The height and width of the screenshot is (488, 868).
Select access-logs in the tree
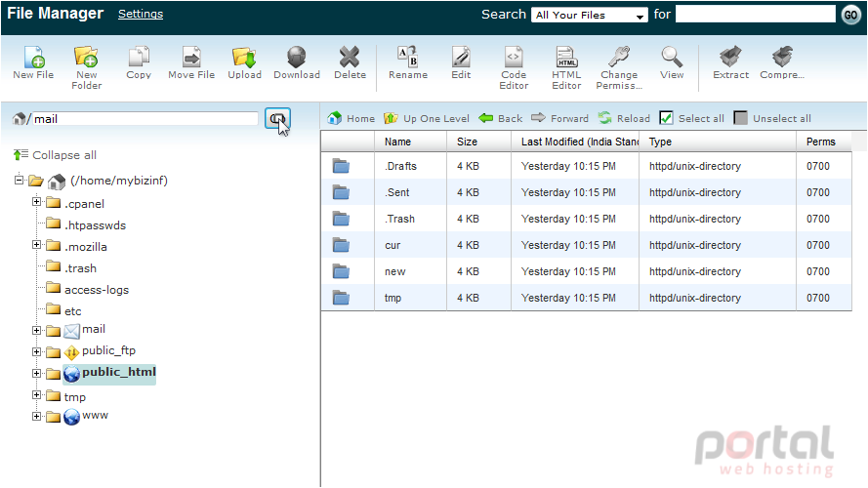[x=97, y=290]
